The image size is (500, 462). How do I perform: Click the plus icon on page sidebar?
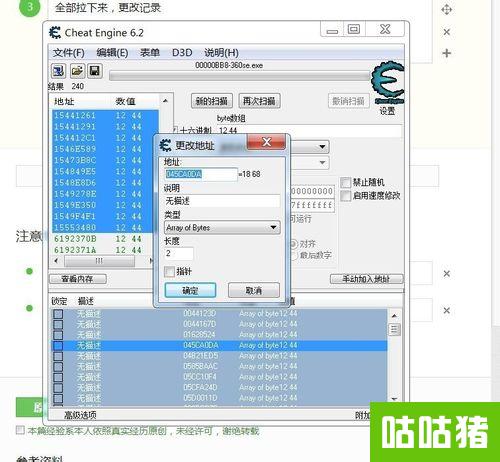[446, 53]
